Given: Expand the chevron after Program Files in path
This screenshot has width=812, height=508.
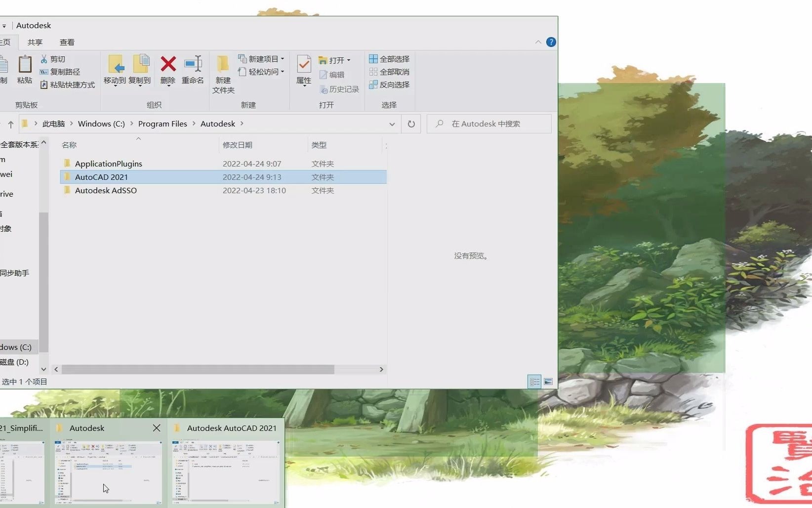Looking at the screenshot, I should pyautogui.click(x=194, y=124).
